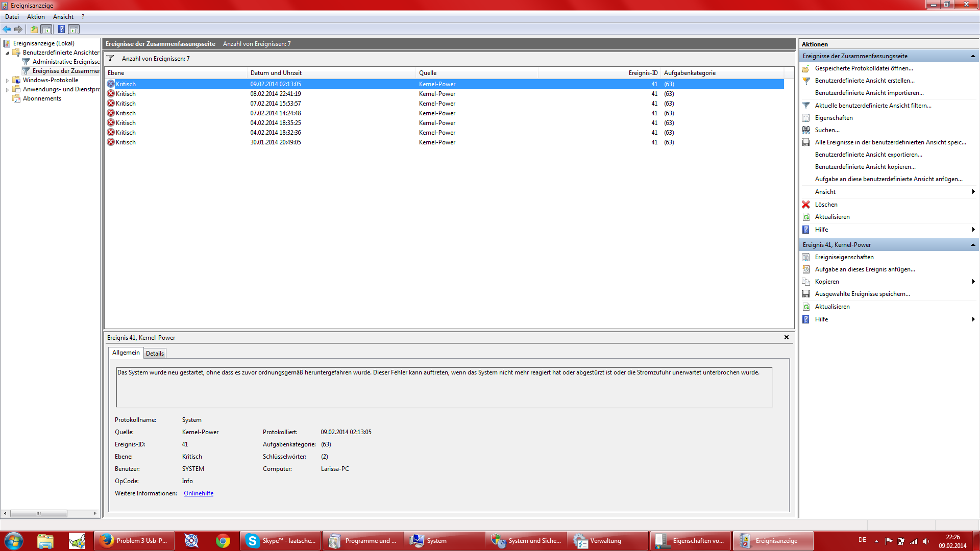This screenshot has width=980, height=551.
Task: Toggle the console tree pane toolbar button
Action: coord(46,29)
